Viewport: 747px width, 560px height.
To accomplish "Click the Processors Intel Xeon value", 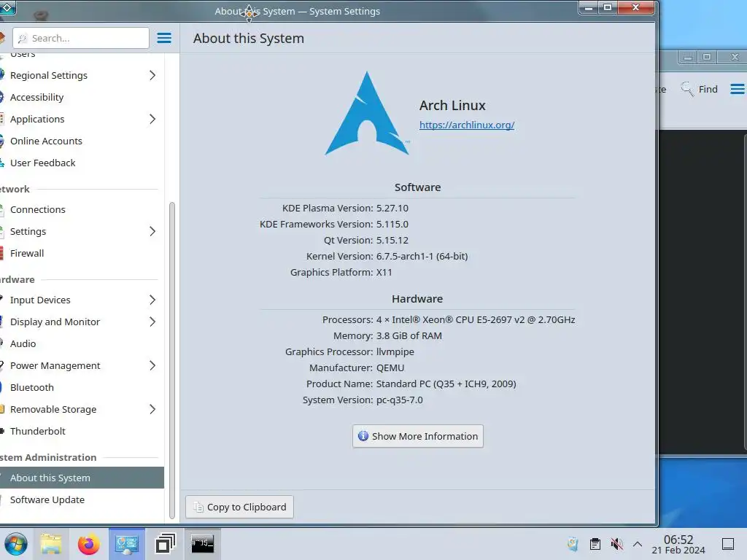I will click(x=476, y=320).
